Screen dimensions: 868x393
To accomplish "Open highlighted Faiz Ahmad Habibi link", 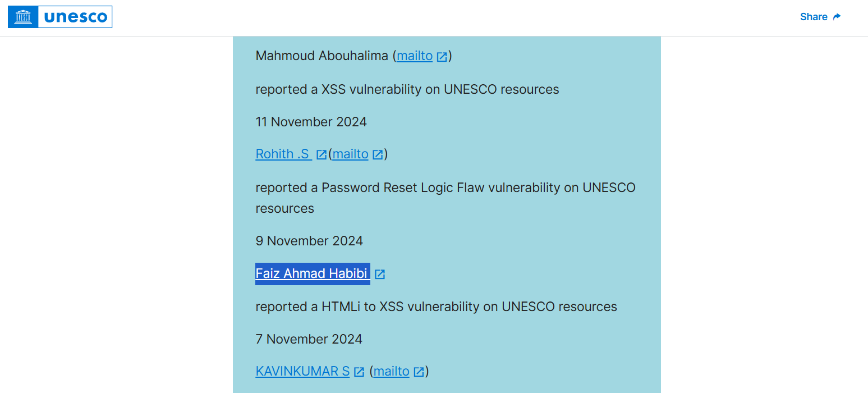I will (x=312, y=273).
